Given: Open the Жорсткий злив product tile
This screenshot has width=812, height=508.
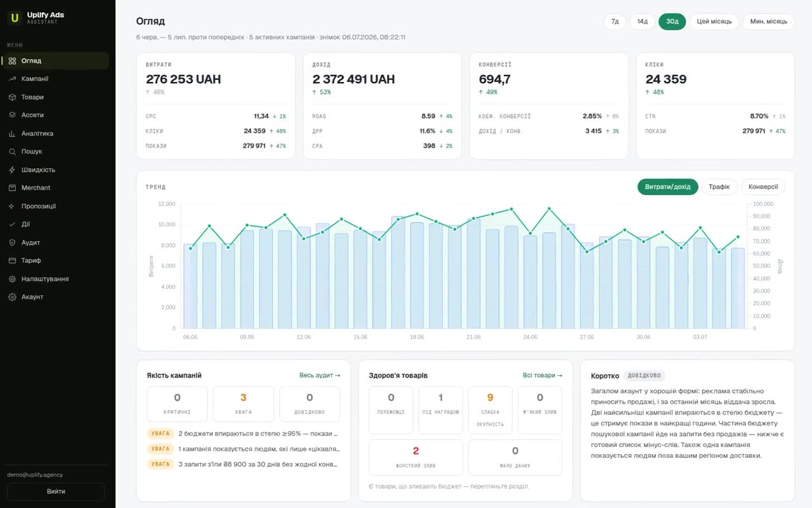Looking at the screenshot, I should click(x=416, y=457).
